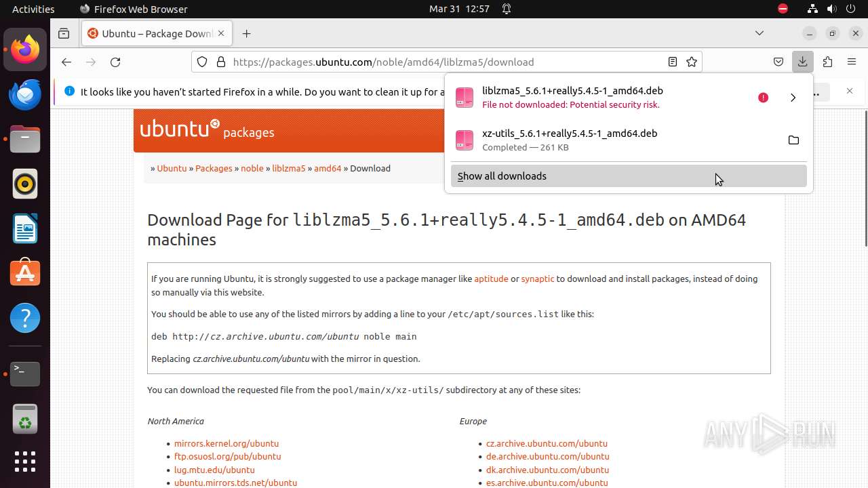Bookmark this page with star icon
The image size is (868, 488).
(x=692, y=62)
